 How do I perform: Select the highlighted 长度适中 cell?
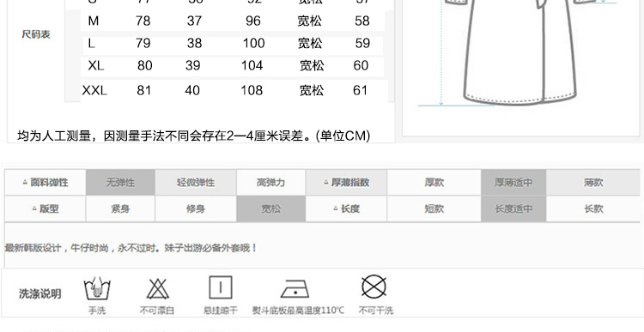tap(513, 208)
